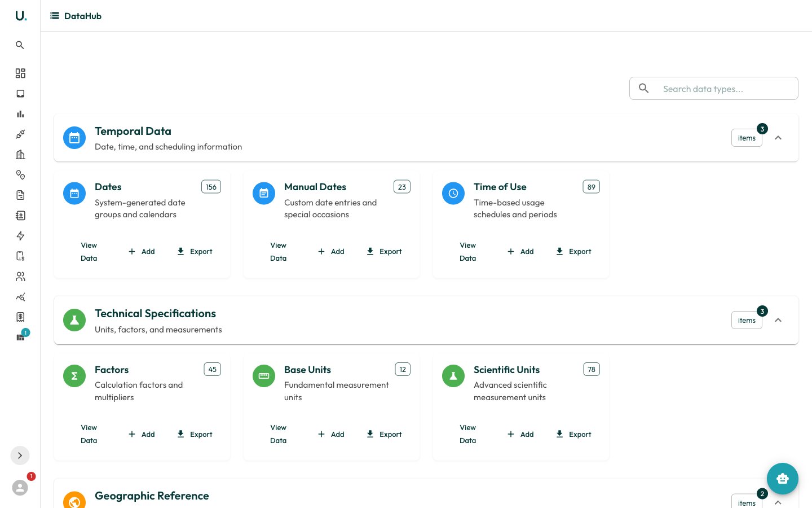
Task: Click the plug connections sidebar icon
Action: [20, 134]
